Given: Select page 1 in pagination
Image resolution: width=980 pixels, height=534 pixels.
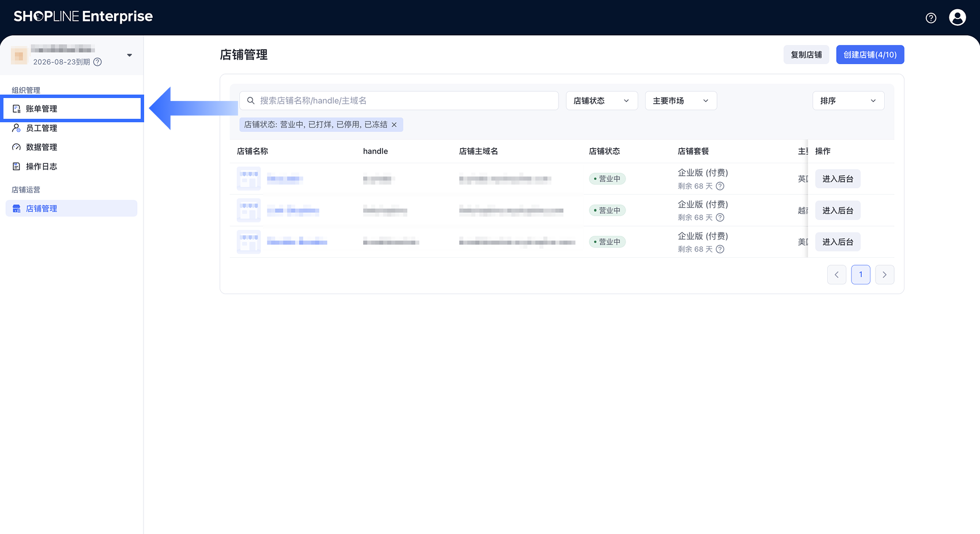Looking at the screenshot, I should tap(861, 274).
